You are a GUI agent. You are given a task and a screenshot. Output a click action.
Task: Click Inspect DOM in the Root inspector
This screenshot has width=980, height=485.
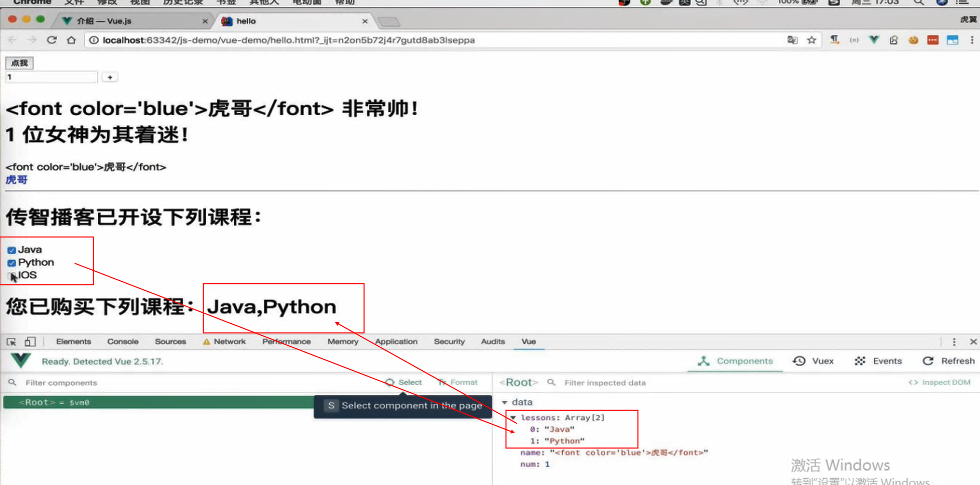click(x=940, y=382)
